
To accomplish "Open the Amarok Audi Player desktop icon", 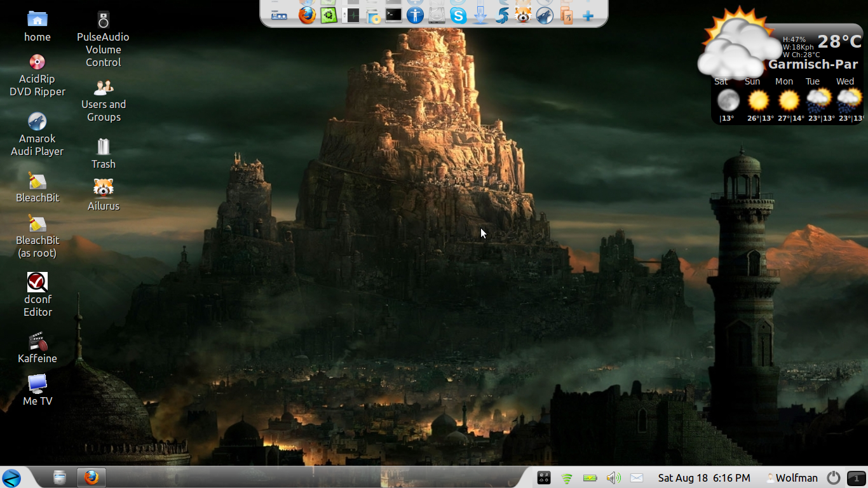I will (x=37, y=121).
